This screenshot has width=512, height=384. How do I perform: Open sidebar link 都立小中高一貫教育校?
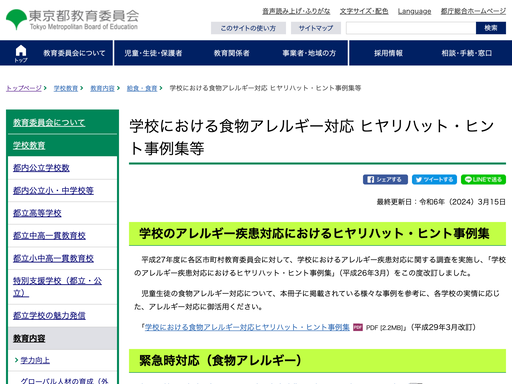(x=53, y=258)
